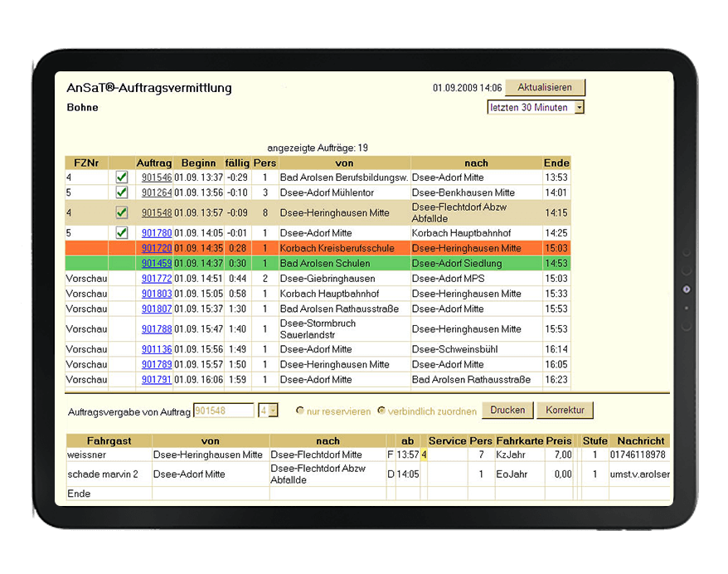Click the 'fällig' column header
The width and height of the screenshot is (728, 574).
click(237, 163)
